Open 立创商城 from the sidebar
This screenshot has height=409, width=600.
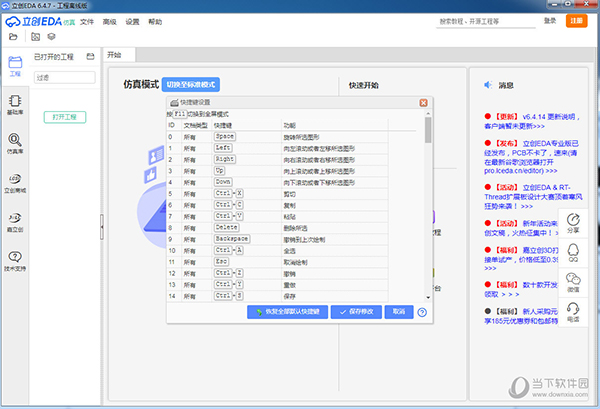pos(15,181)
